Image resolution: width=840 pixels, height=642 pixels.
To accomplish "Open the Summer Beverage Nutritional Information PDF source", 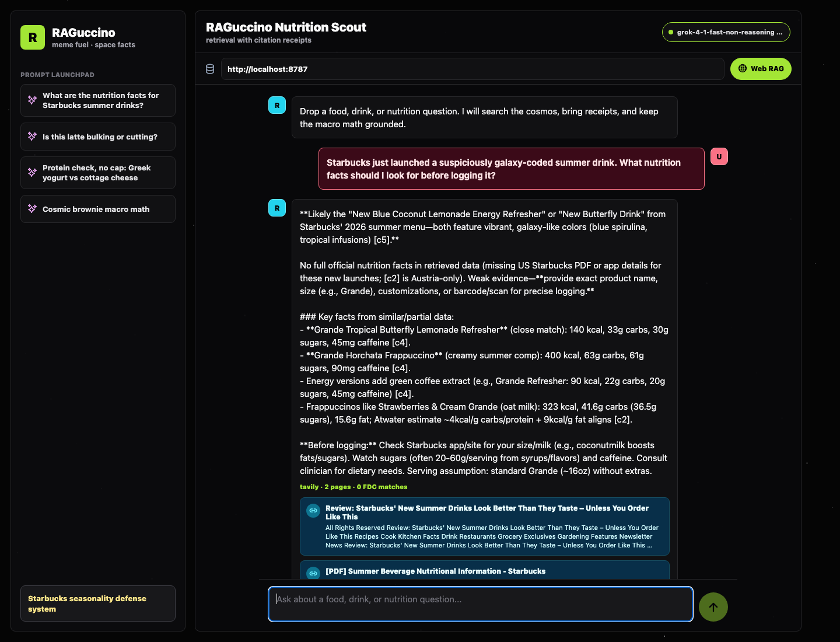I will (485, 570).
